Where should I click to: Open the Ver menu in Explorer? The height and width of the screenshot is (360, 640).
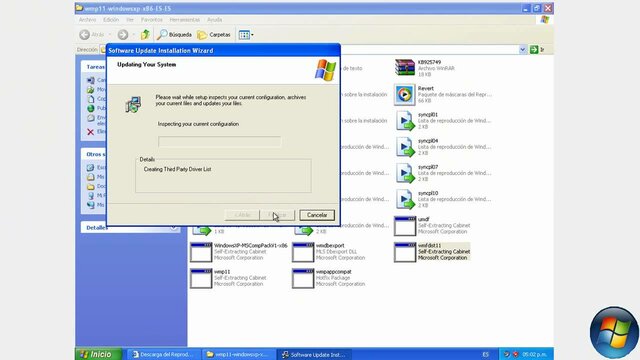[130, 20]
